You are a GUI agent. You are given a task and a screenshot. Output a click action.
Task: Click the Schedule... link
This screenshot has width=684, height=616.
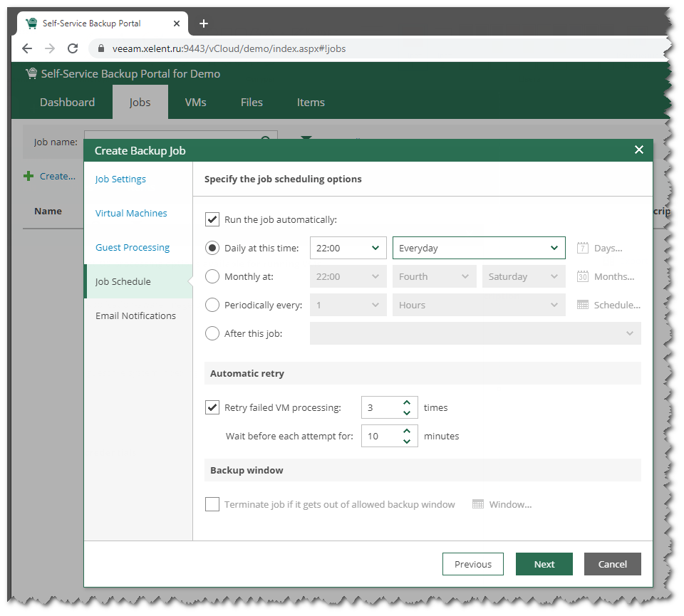coord(617,305)
